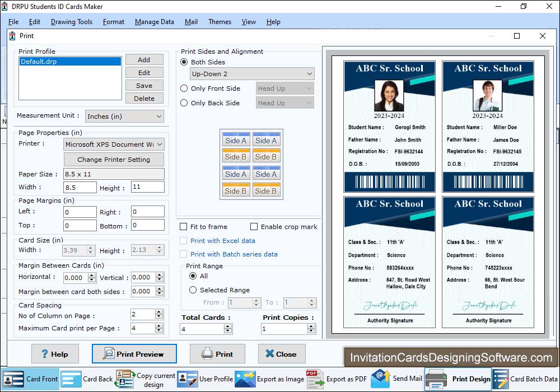Click page Width input field
560x392 pixels.
click(80, 188)
